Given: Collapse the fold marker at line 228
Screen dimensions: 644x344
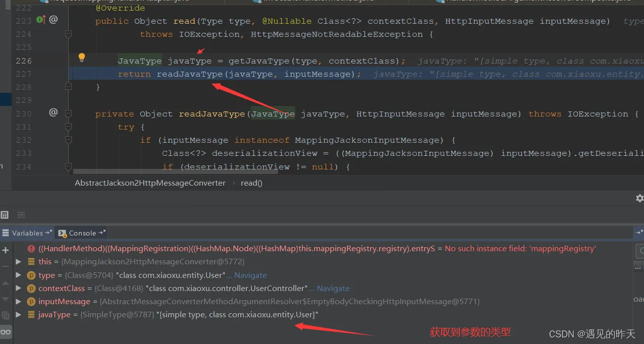Looking at the screenshot, I should 69,87.
